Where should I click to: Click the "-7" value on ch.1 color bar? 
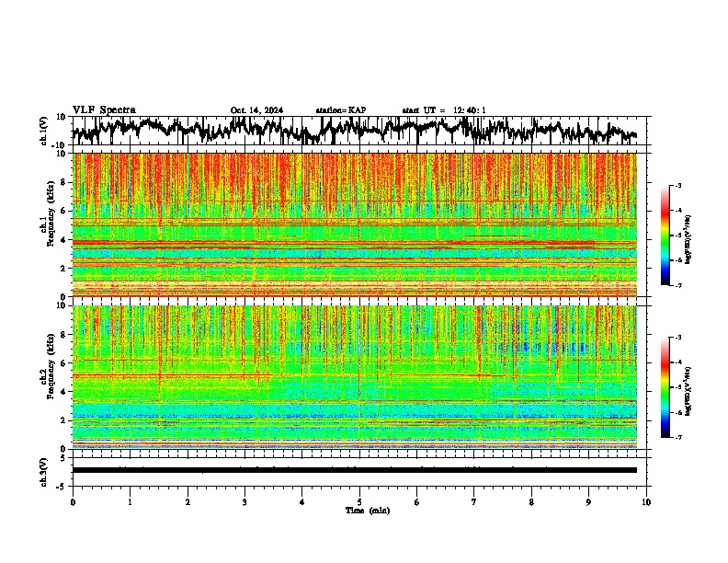coord(678,285)
